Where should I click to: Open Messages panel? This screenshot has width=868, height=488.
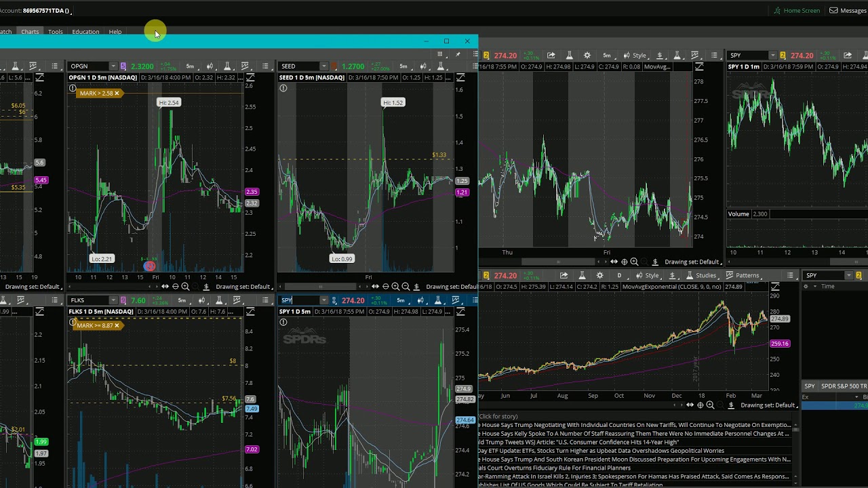(848, 11)
